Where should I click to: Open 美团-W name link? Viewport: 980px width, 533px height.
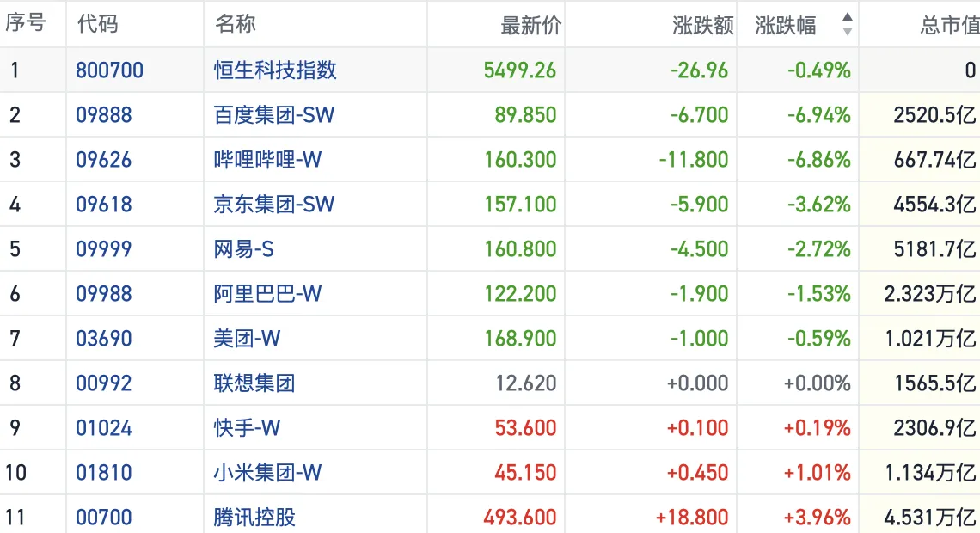point(247,339)
